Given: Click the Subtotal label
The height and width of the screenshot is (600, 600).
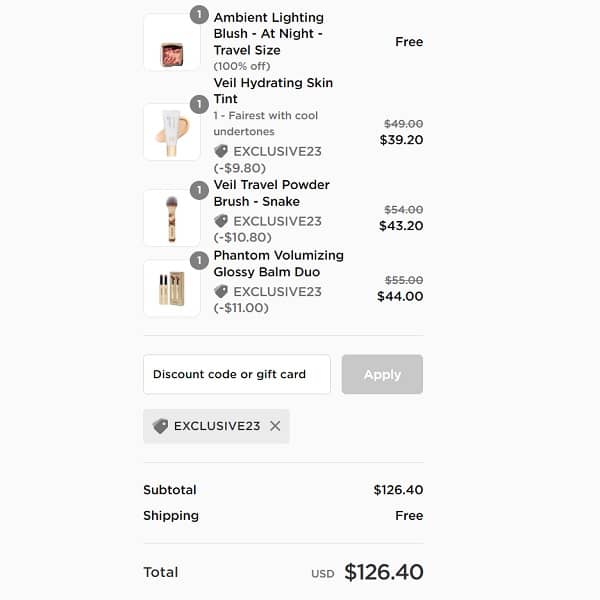Looking at the screenshot, I should pos(170,490).
